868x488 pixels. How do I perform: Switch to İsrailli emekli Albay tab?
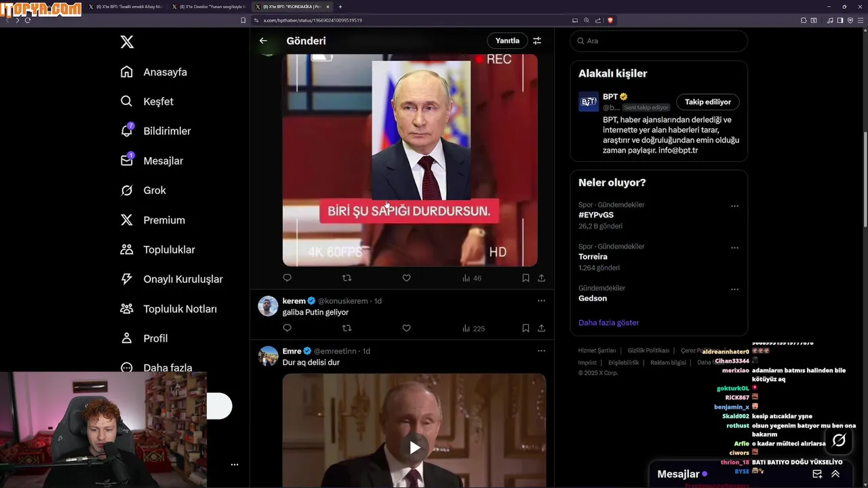[x=126, y=7]
